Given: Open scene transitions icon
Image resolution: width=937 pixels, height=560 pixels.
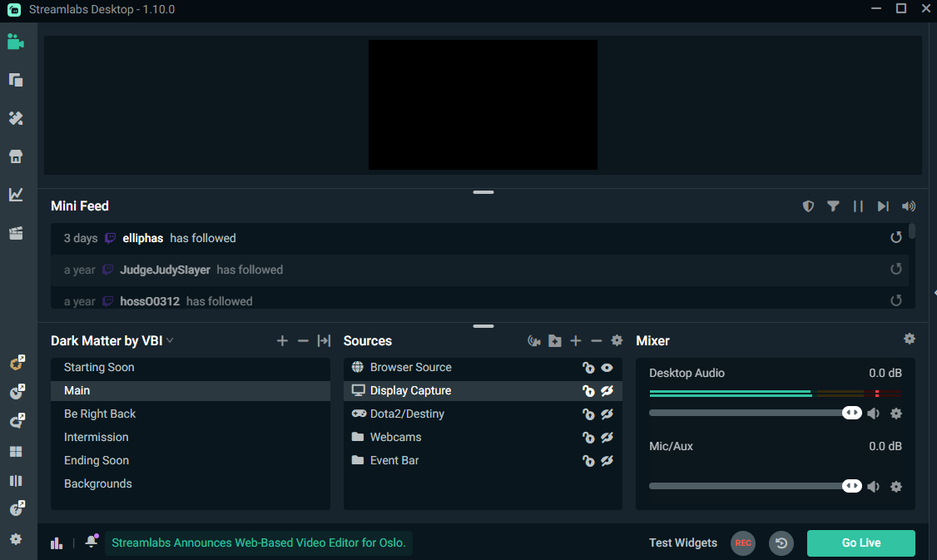Looking at the screenshot, I should point(324,340).
